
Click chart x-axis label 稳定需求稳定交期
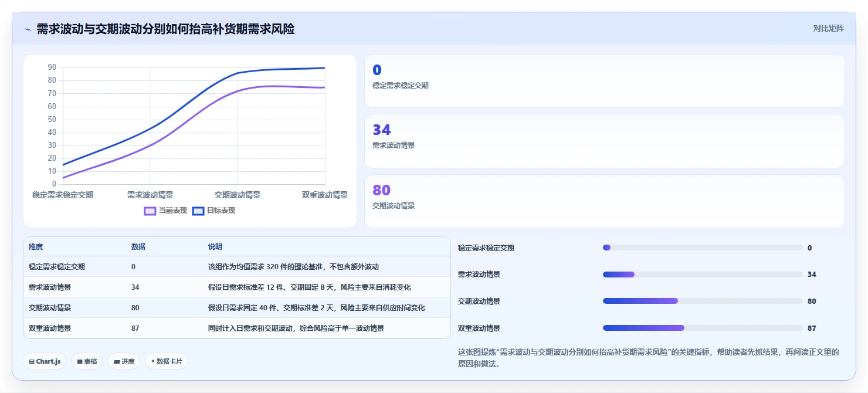[x=63, y=195]
